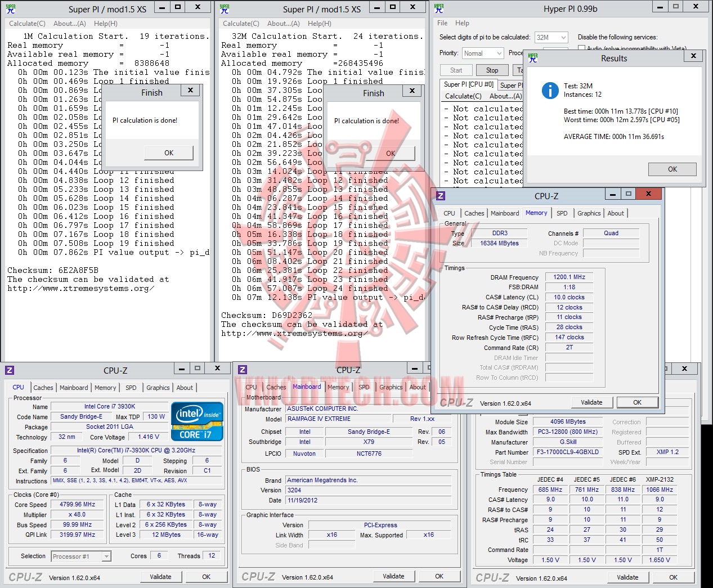Screen dimensions: 713x588
Task: Click the Intel Core i7 logo
Action: click(x=197, y=421)
